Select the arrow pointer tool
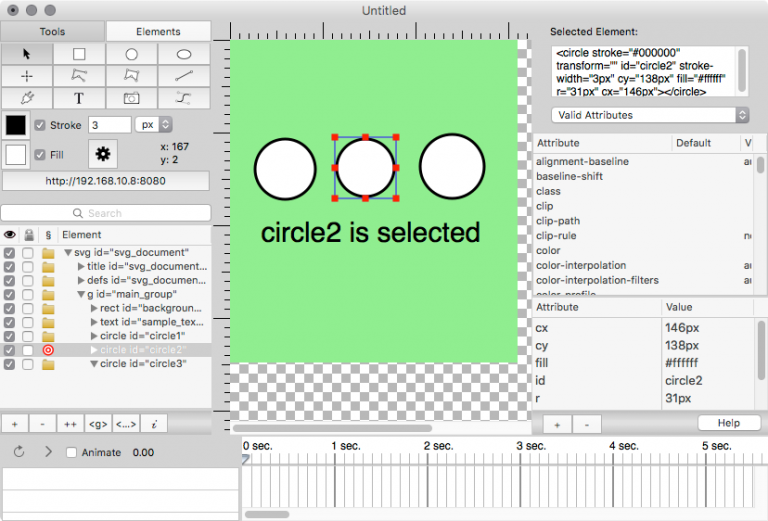The height and width of the screenshot is (521, 768). click(x=27, y=54)
